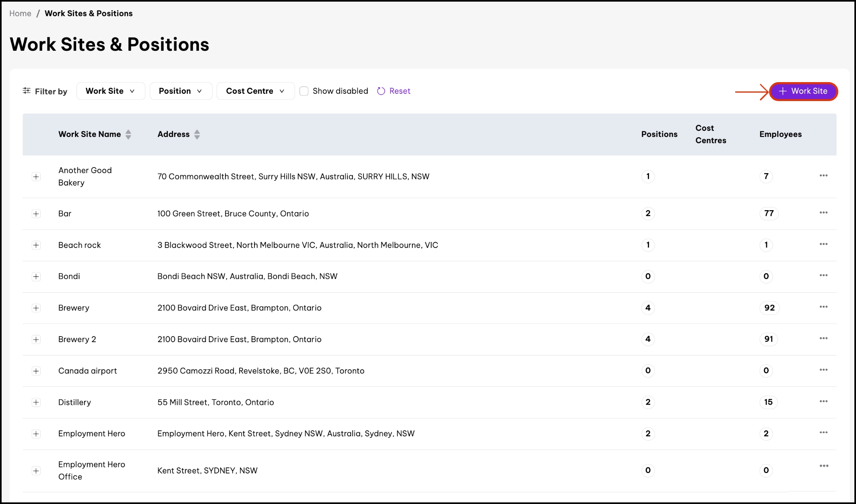The width and height of the screenshot is (856, 504).
Task: Open three-dot menu for Distillery
Action: pos(823,401)
